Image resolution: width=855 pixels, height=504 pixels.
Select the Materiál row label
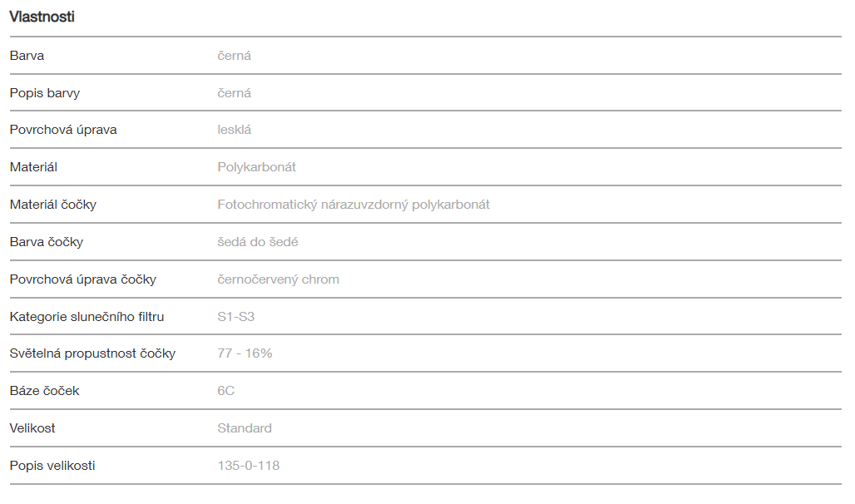coord(33,167)
